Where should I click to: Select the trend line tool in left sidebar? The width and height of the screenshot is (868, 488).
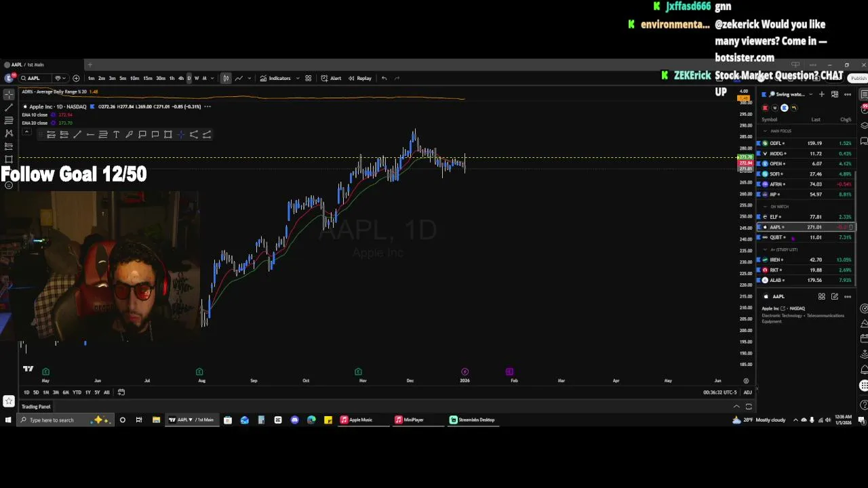(x=9, y=107)
